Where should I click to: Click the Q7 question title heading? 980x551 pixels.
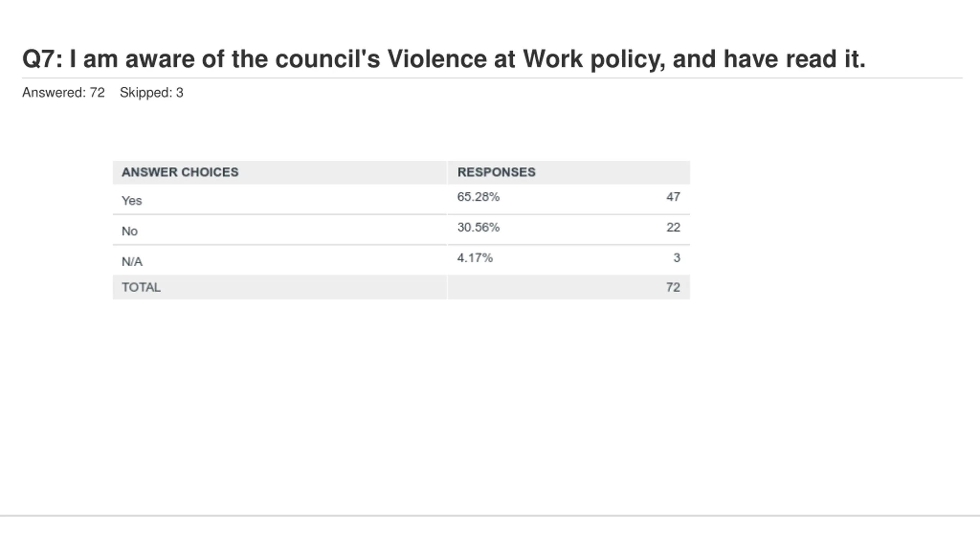click(444, 59)
